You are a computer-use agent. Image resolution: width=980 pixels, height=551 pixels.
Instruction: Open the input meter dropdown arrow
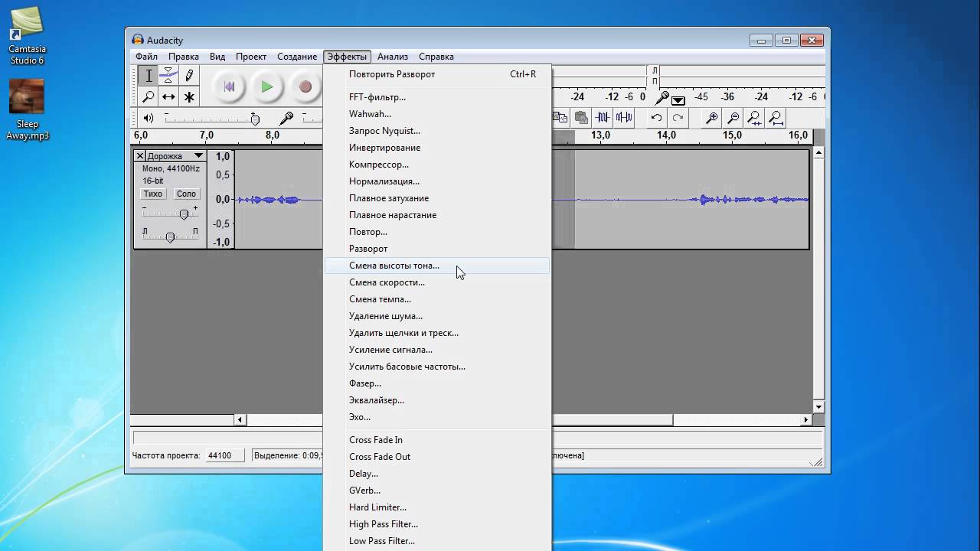678,100
